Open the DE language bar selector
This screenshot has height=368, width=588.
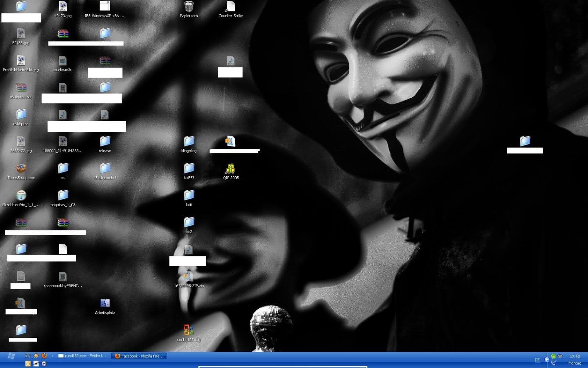point(537,360)
